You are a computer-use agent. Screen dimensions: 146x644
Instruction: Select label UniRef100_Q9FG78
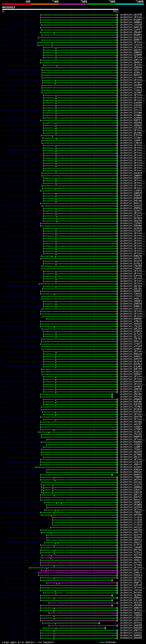click(x=131, y=60)
